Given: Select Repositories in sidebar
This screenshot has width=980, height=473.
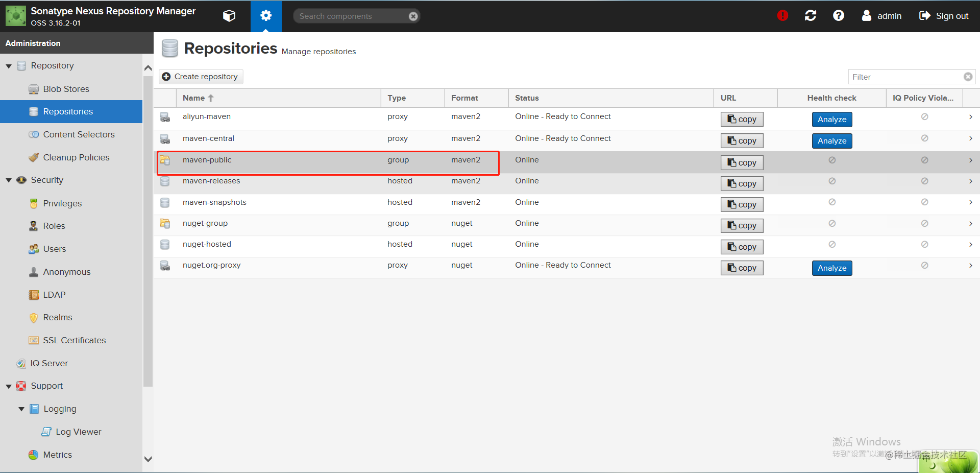Looking at the screenshot, I should (71, 111).
